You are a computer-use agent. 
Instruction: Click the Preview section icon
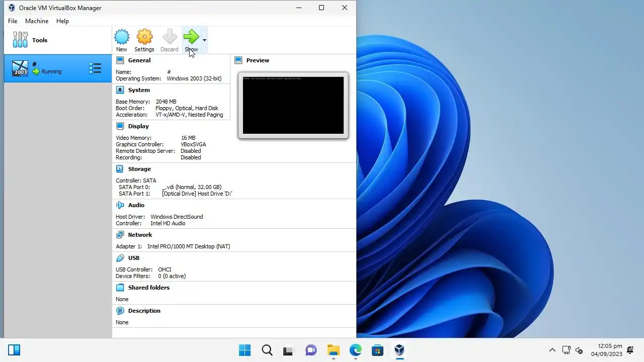tap(238, 60)
